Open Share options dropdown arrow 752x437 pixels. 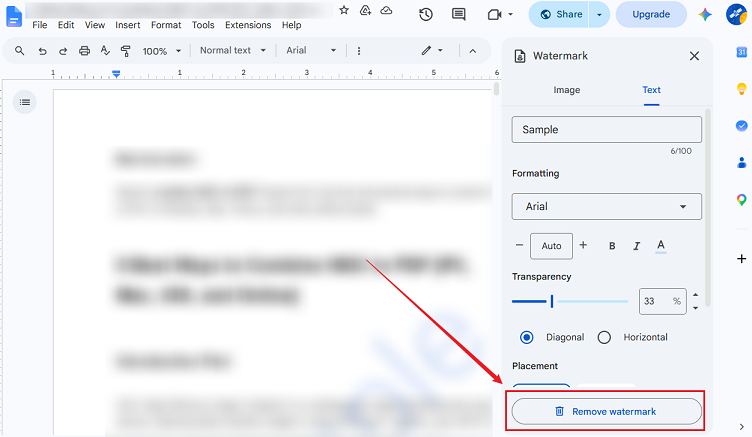pos(599,14)
